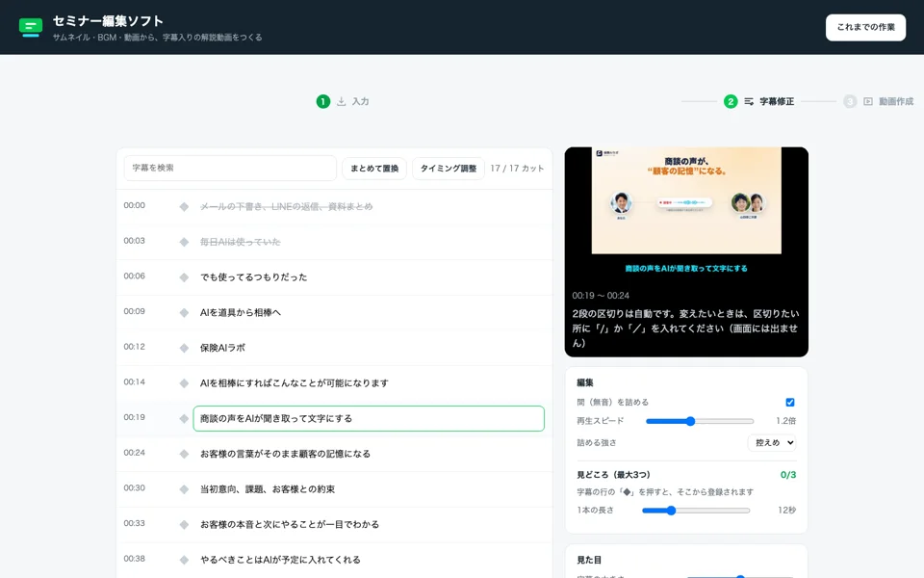924x578 pixels.
Task: Click the green app logo icon
Action: [31, 27]
